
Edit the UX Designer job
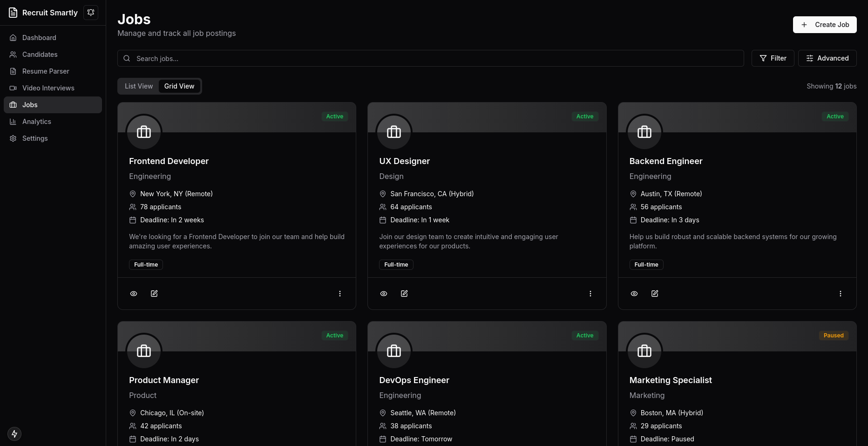click(x=404, y=294)
